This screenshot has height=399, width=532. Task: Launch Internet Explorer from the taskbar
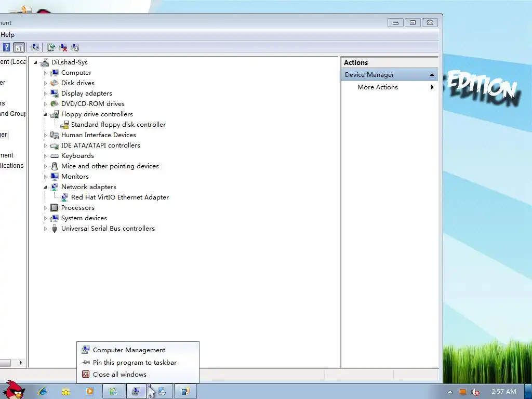point(43,392)
